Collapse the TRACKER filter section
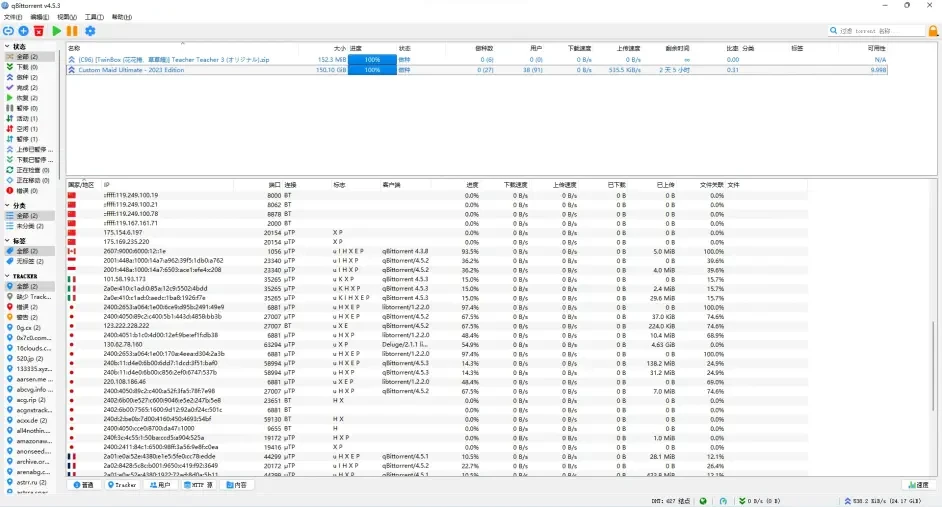The image size is (942, 507). 7,276
